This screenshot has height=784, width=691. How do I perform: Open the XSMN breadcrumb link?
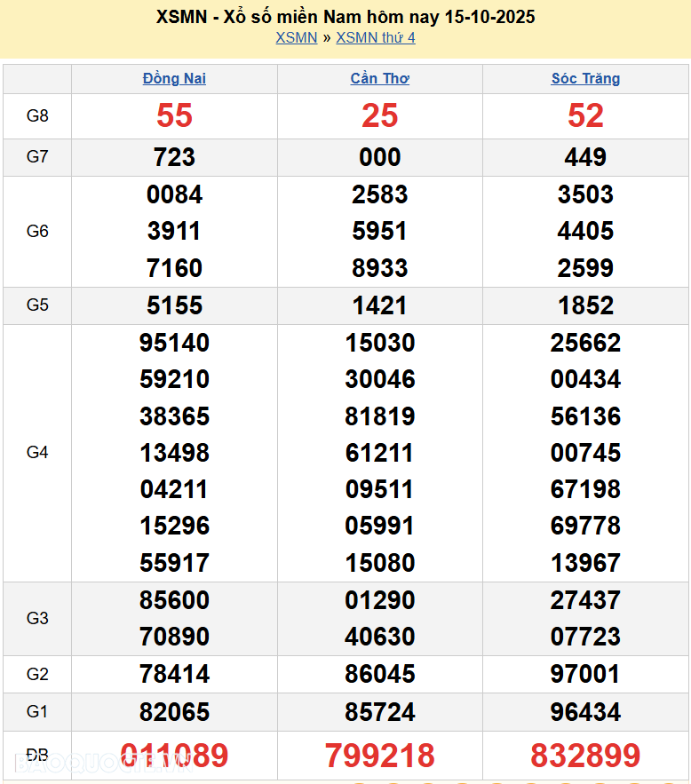pyautogui.click(x=296, y=37)
